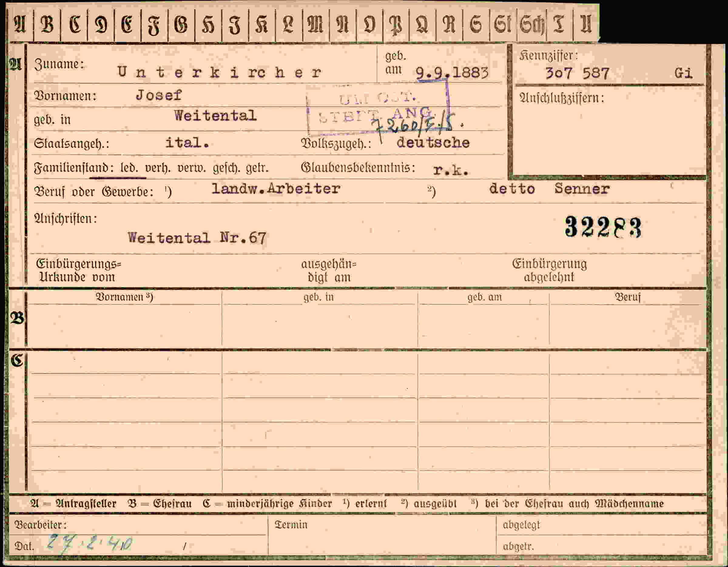Click the citizenship value "ital."
Screen dimensions: 728x567
tap(188, 143)
